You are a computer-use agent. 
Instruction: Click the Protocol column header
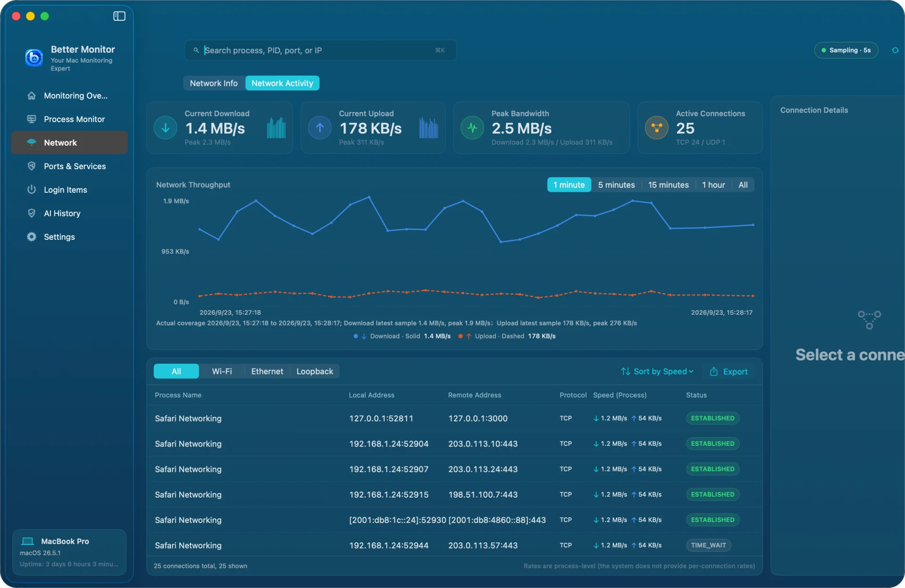(x=573, y=395)
